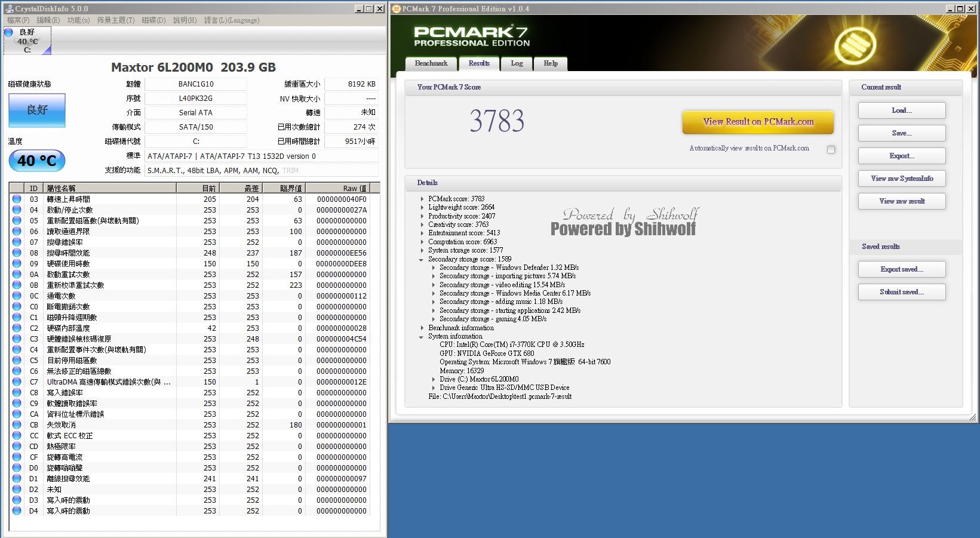This screenshot has width=980, height=538.
Task: Click the status orb on the UltraDMA C7 row
Action: click(17, 382)
